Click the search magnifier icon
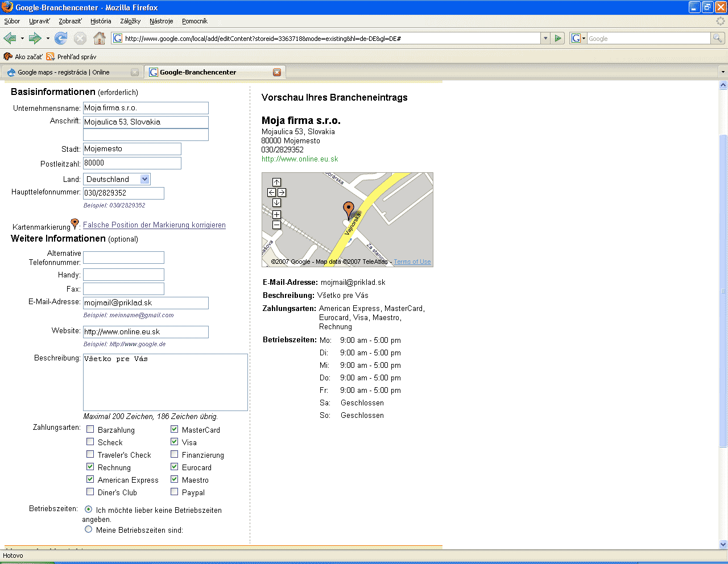Image resolution: width=728 pixels, height=564 pixels. (x=718, y=38)
